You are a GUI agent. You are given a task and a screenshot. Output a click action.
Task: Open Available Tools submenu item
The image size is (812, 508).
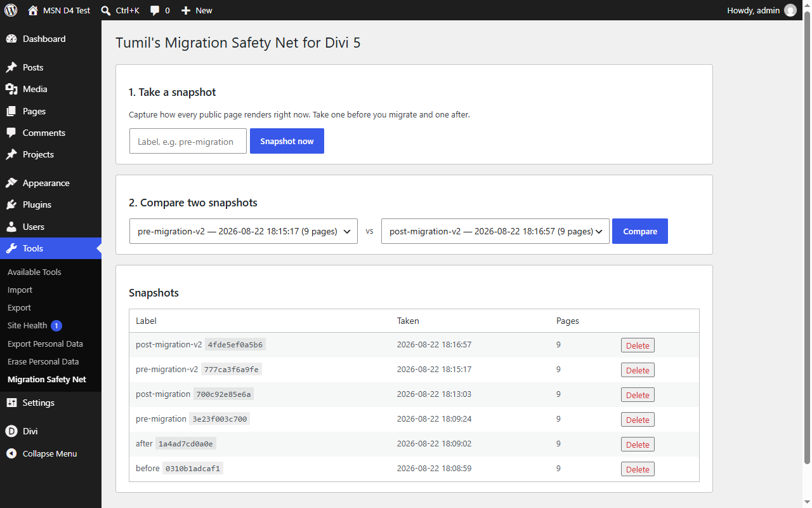click(34, 272)
